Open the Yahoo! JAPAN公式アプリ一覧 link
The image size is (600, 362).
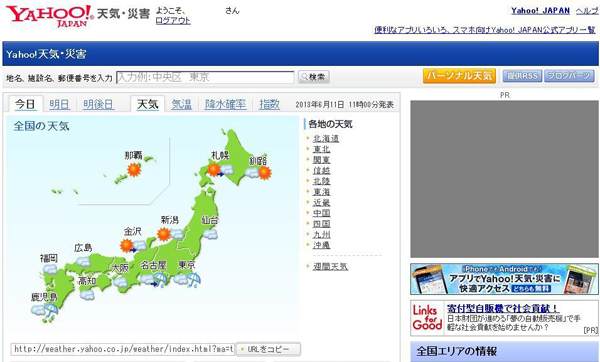click(484, 30)
